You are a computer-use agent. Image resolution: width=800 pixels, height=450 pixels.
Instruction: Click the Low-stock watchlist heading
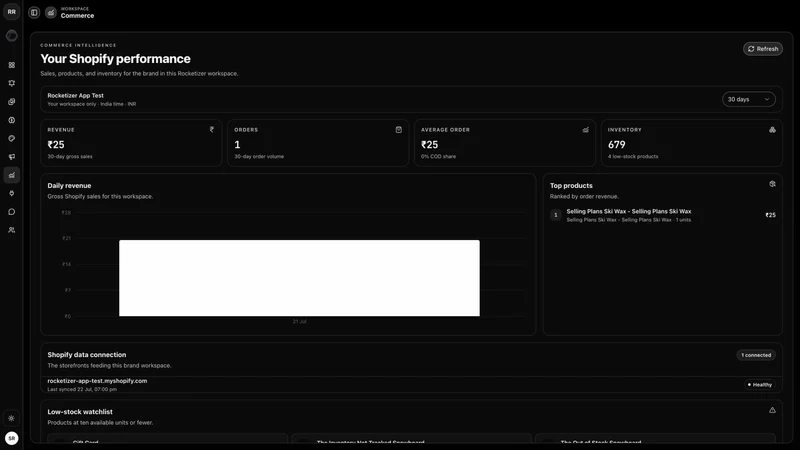point(80,412)
